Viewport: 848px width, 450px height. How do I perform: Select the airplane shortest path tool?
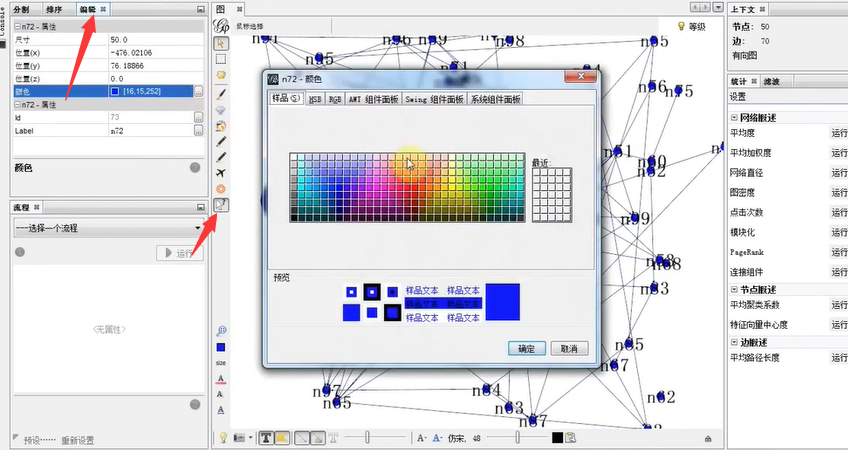(221, 173)
